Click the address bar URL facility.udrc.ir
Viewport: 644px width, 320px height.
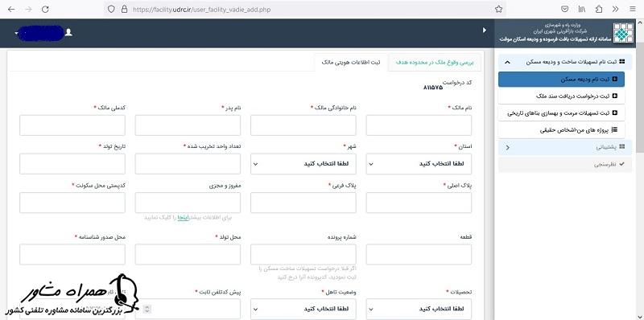201,9
